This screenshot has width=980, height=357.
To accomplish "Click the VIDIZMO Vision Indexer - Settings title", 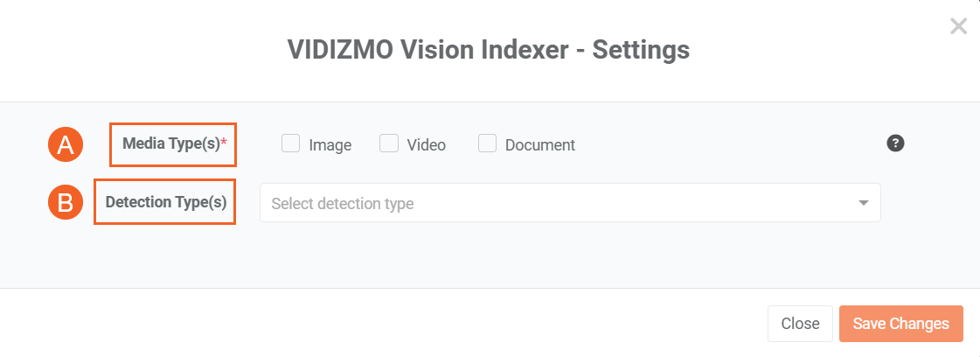I will point(489,50).
